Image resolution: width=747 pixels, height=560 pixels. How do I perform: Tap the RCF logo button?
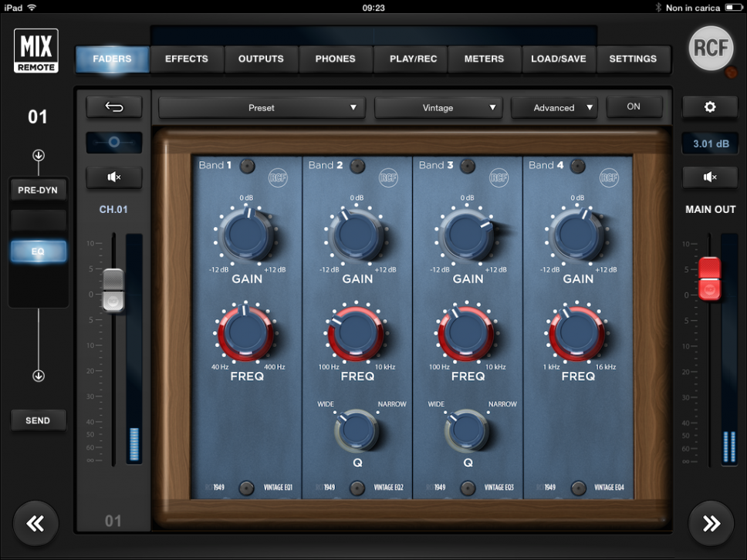pyautogui.click(x=711, y=49)
